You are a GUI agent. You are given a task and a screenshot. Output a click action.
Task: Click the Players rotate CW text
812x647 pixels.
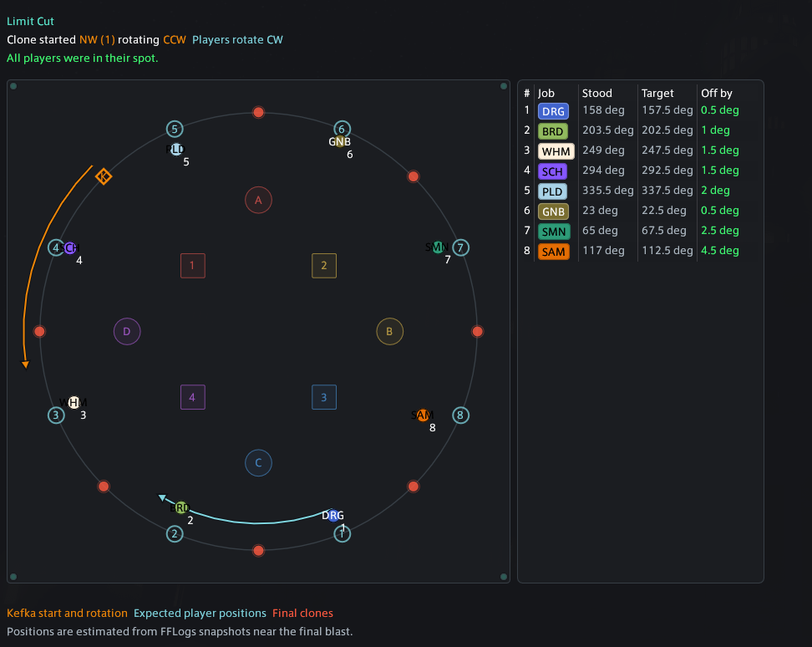click(x=237, y=40)
